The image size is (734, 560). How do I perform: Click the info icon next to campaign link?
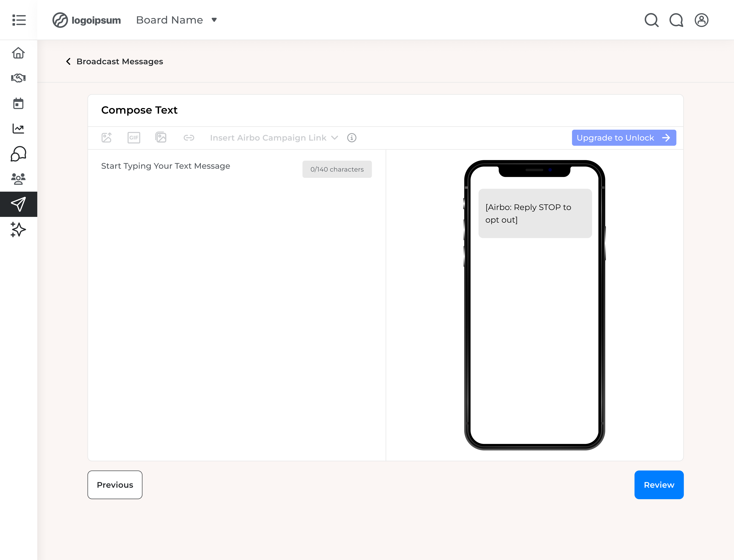click(x=352, y=138)
